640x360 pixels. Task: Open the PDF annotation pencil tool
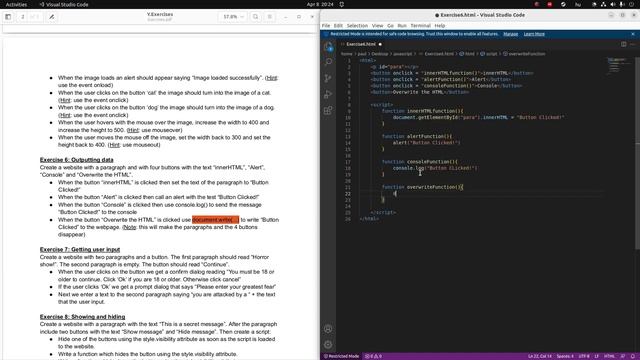[51, 17]
